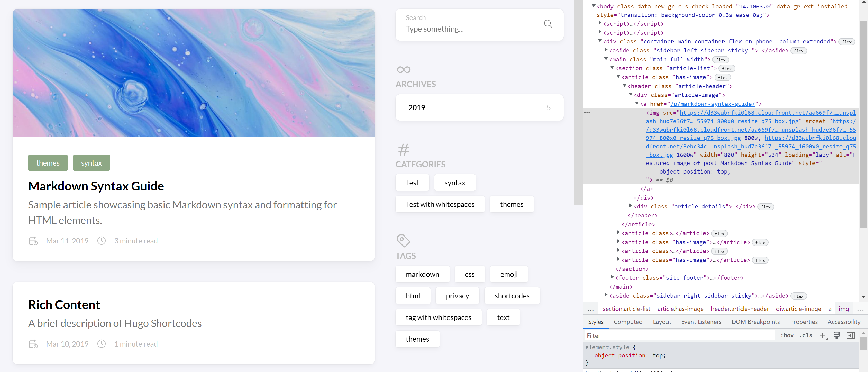868x372 pixels.
Task: Click the New Style Rule plus icon
Action: tap(823, 335)
